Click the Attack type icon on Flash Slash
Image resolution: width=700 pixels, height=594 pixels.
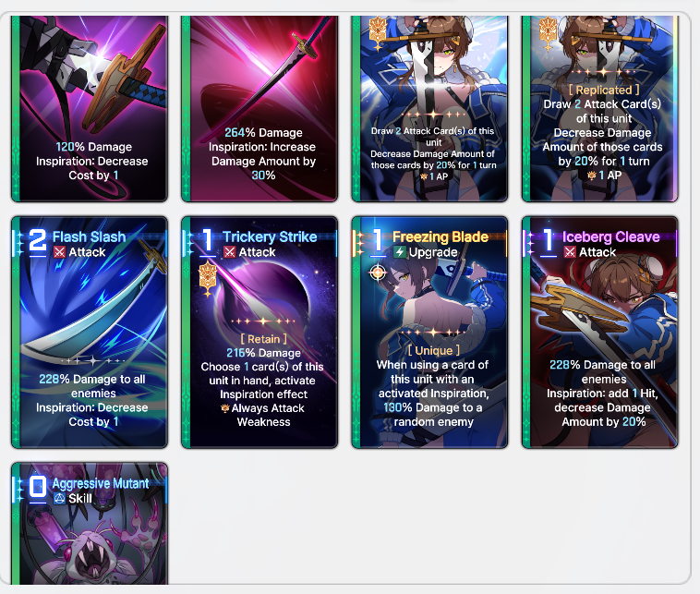pyautogui.click(x=59, y=252)
